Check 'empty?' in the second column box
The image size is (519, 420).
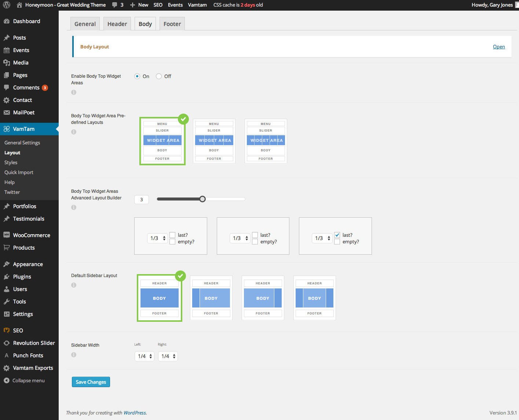(255, 242)
